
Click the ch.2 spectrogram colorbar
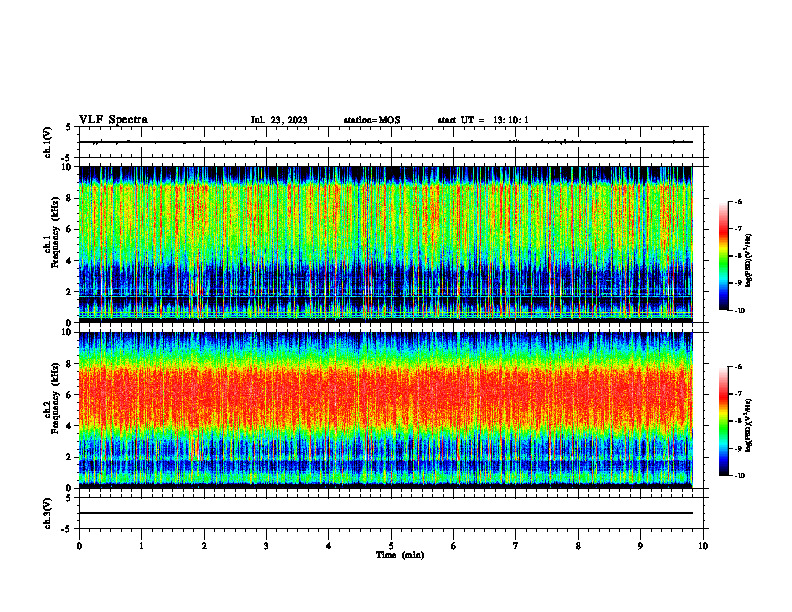coord(723,421)
